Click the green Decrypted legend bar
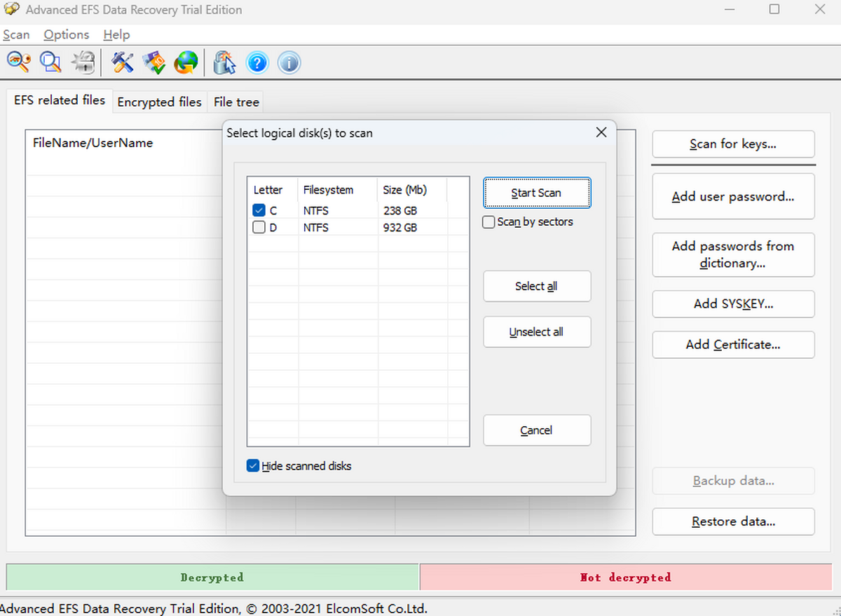This screenshot has width=841, height=616. tap(212, 577)
